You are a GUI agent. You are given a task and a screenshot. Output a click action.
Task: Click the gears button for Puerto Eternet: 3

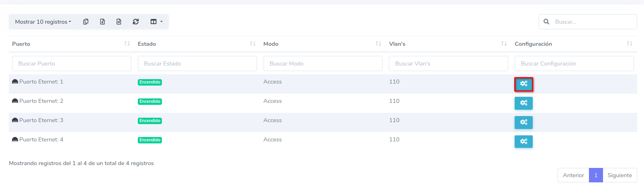pos(523,123)
